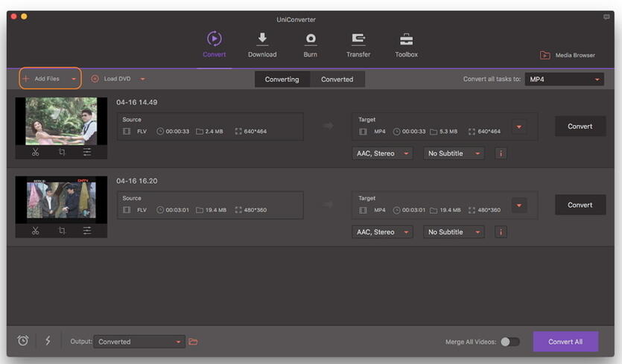
Task: Open the Toolbox section
Action: (x=406, y=45)
